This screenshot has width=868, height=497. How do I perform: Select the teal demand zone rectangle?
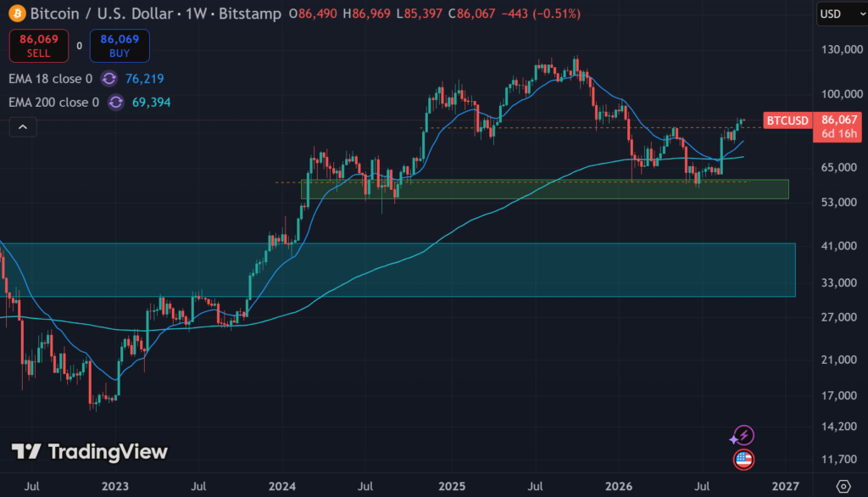[398, 270]
